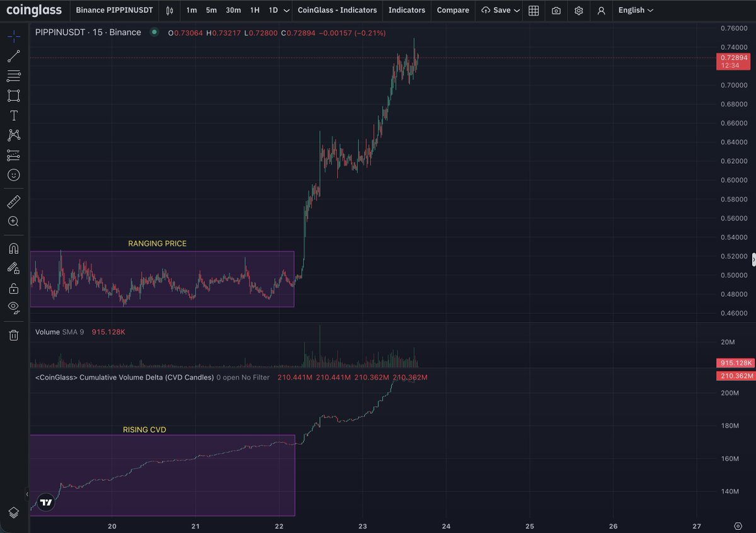This screenshot has height=533, width=756.
Task: Save the chart layout
Action: pos(495,10)
